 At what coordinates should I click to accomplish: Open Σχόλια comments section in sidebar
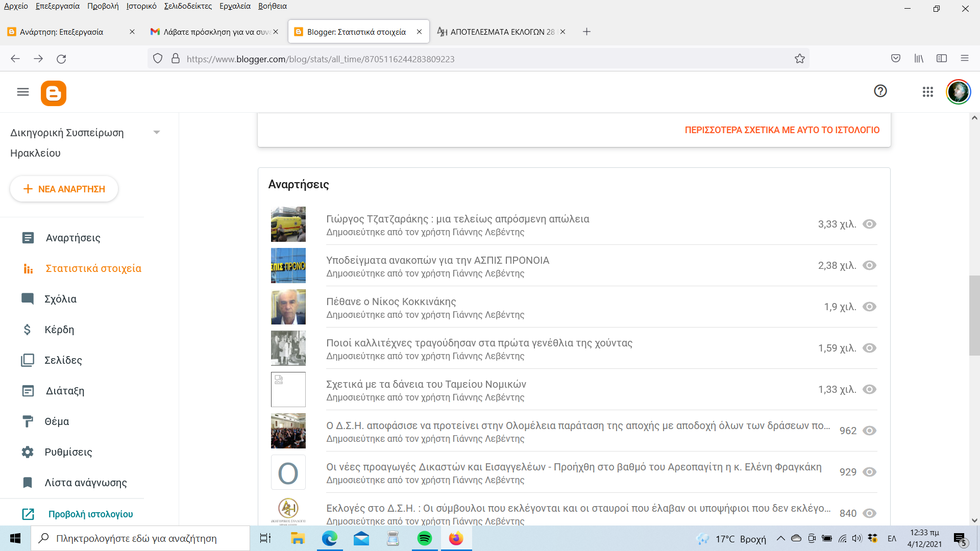tap(60, 299)
